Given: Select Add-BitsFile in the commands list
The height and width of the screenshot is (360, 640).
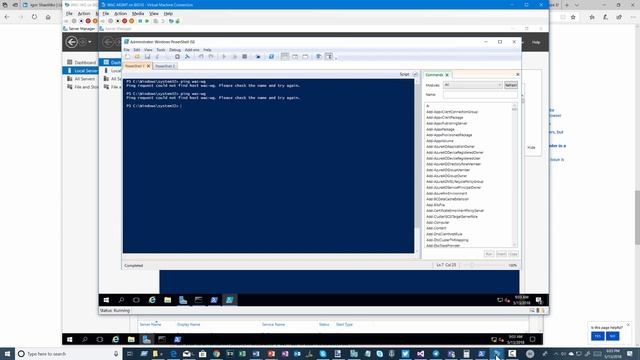Looking at the screenshot, I should tap(436, 205).
